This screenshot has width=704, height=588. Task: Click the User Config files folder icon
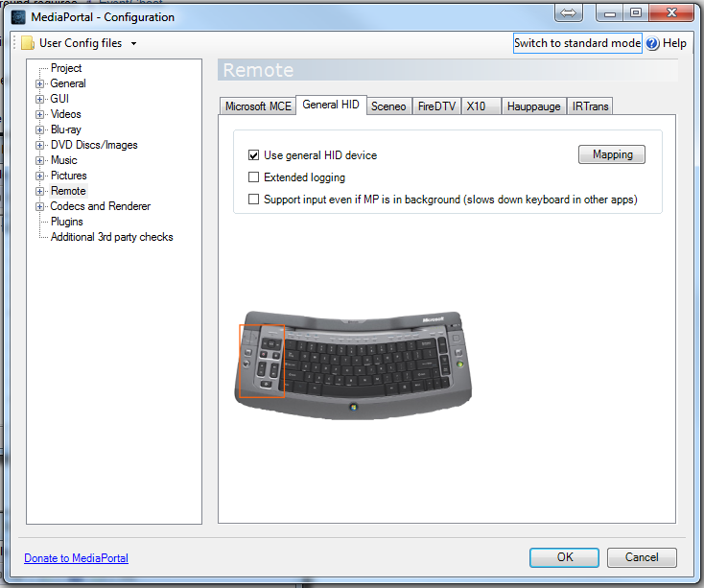pyautogui.click(x=28, y=43)
